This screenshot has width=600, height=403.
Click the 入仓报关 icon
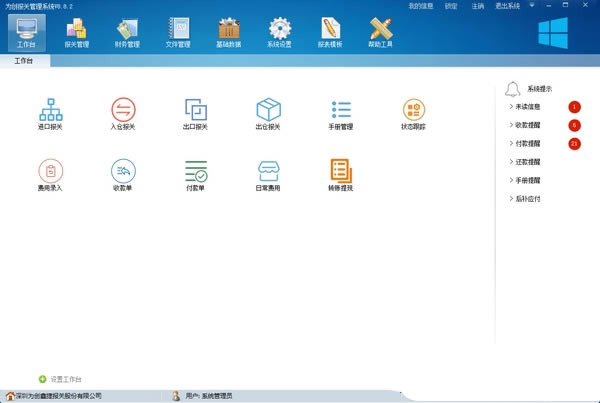coord(122,109)
